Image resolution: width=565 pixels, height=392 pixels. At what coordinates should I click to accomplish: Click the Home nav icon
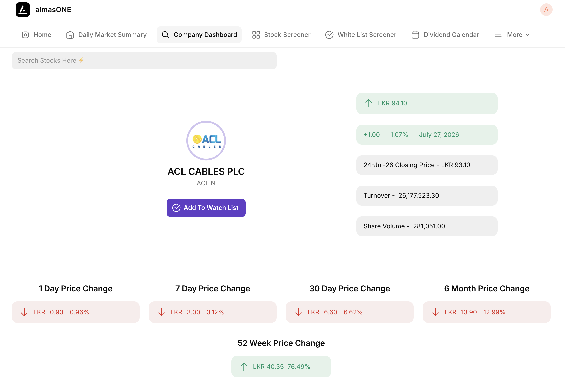[x=25, y=35]
